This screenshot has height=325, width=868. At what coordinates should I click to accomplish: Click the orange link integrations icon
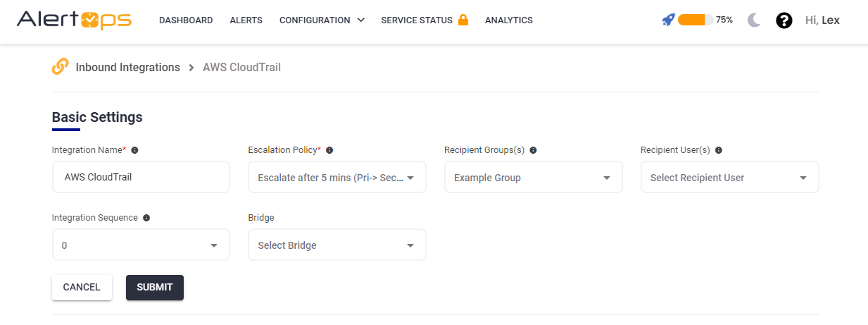point(61,67)
